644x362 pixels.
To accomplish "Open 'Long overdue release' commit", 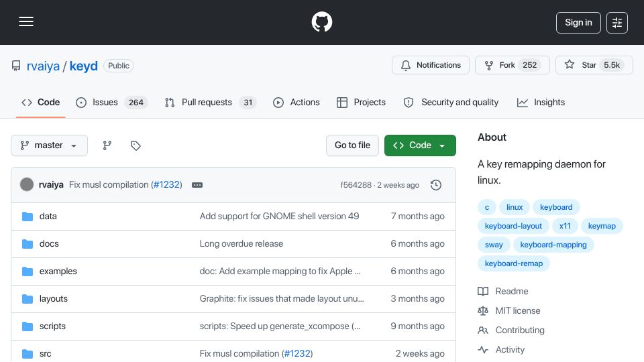I will [241, 244].
